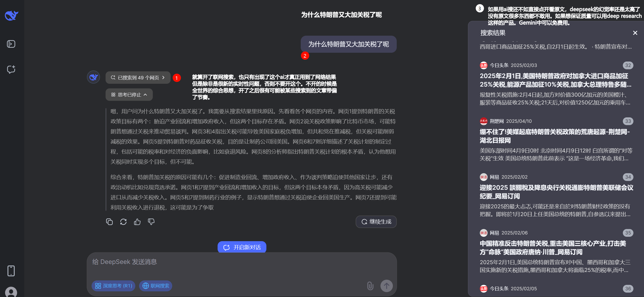The width and height of the screenshot is (644, 297).
Task: Give the response a thumbs up
Action: (137, 222)
